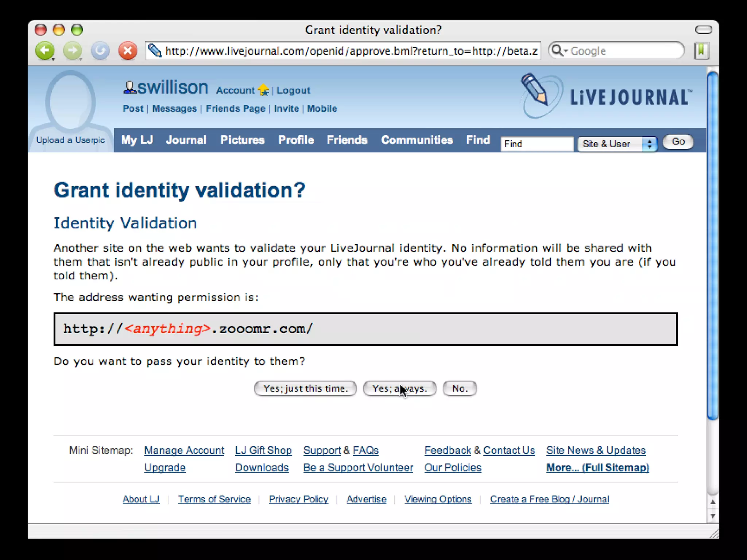The height and width of the screenshot is (560, 747).
Task: Open the My LJ menu
Action: click(137, 140)
